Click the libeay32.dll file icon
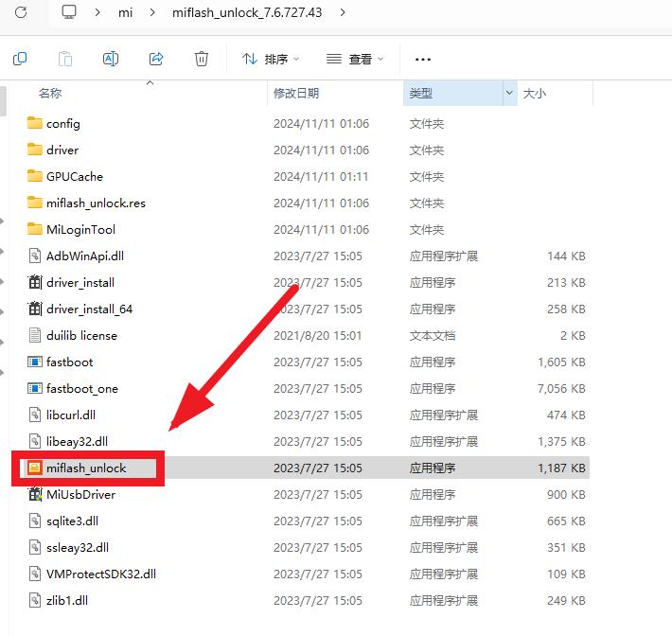Screen dimensions: 672x636 [x=35, y=441]
